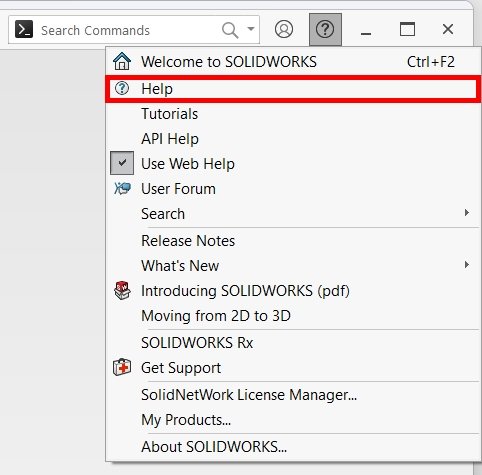
Task: Click inside the Search Commands field
Action: (128, 30)
